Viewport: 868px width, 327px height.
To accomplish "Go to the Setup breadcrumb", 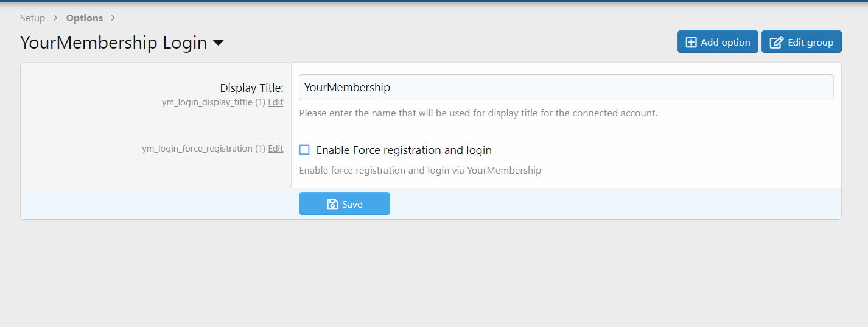I will pos(32,18).
